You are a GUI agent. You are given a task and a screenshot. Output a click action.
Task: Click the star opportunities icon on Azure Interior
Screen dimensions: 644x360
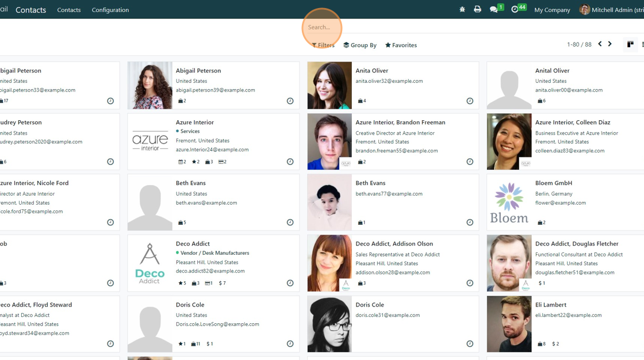(x=195, y=162)
